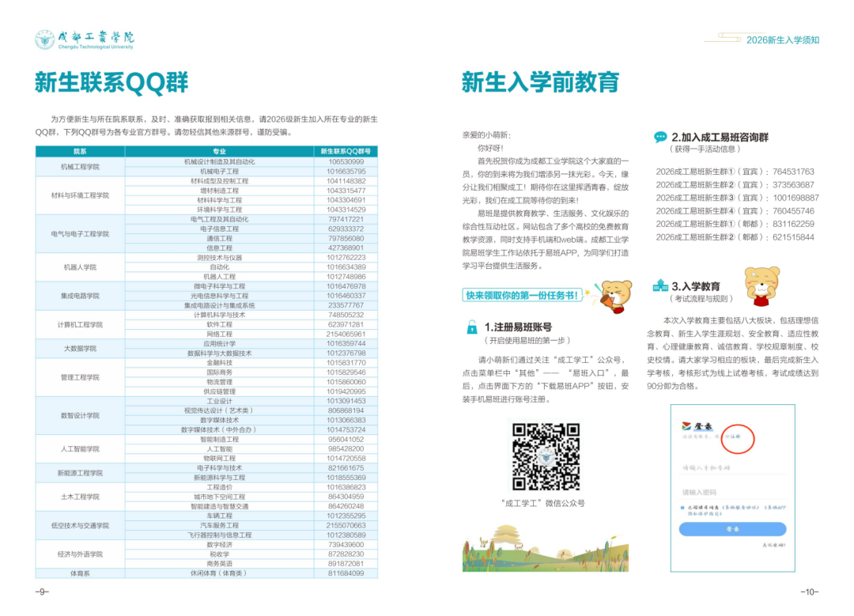Click the QQ number 2155070663
Image resolution: width=854 pixels, height=616 pixels.
coord(346,526)
